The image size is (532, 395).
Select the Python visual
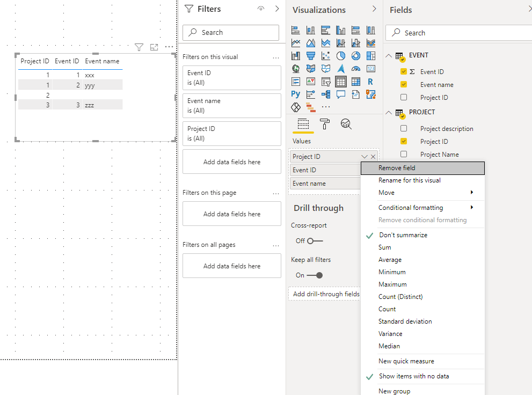pos(295,94)
